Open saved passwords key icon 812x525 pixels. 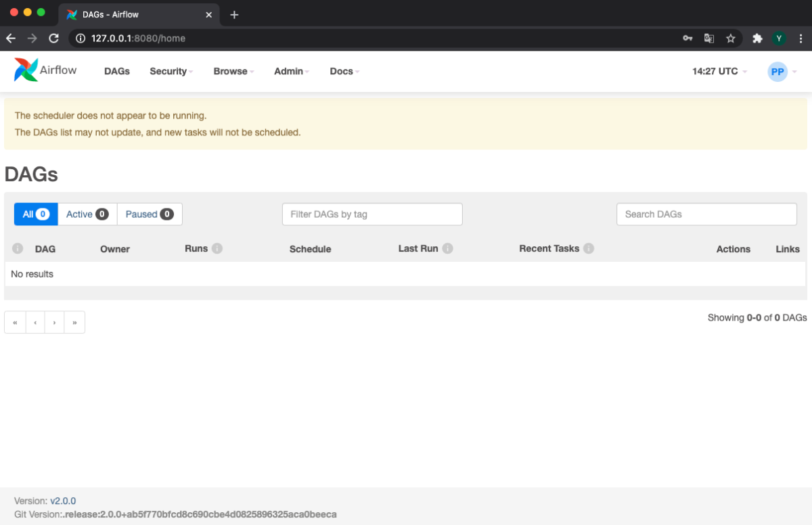687,39
